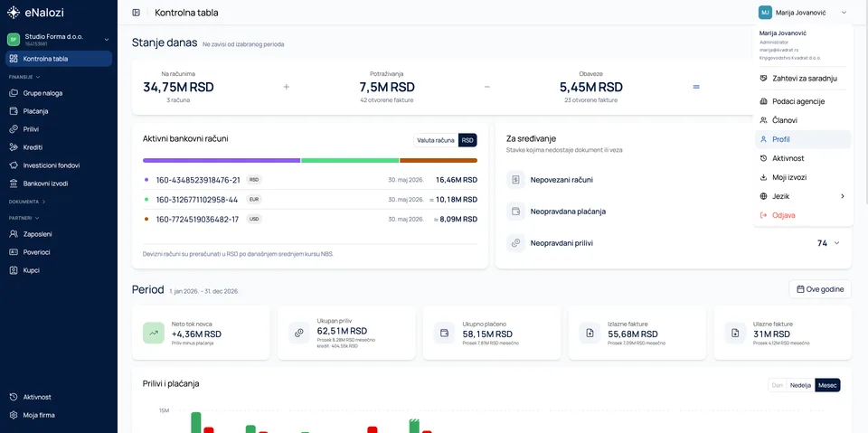Collapse the FINANSIJE sidebar section
This screenshot has height=433, width=868.
click(24, 77)
